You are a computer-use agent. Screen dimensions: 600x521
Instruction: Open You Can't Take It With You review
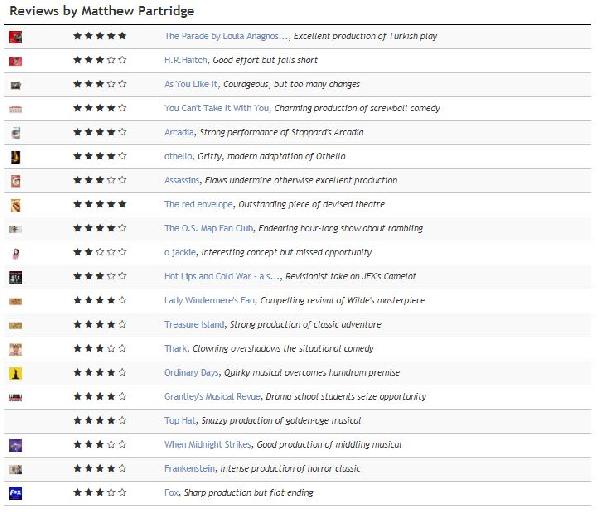click(217, 108)
